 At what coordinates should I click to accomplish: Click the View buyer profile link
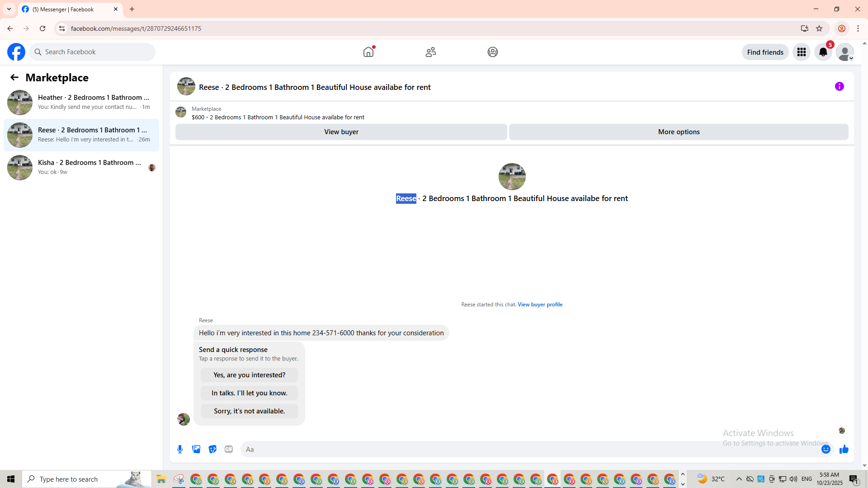[540, 305]
